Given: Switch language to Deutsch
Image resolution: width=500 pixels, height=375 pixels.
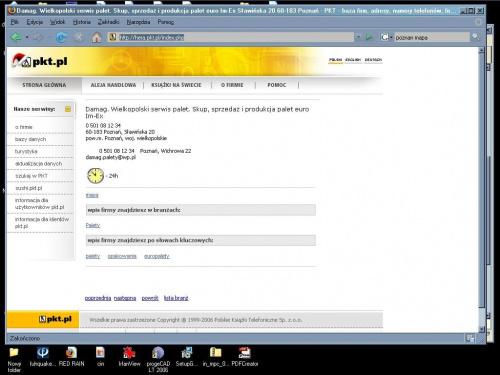Looking at the screenshot, I should click(373, 60).
